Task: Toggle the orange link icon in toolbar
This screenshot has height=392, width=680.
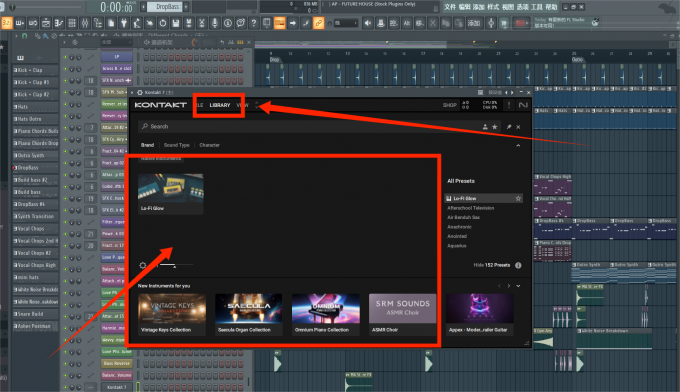Action: tap(319, 23)
